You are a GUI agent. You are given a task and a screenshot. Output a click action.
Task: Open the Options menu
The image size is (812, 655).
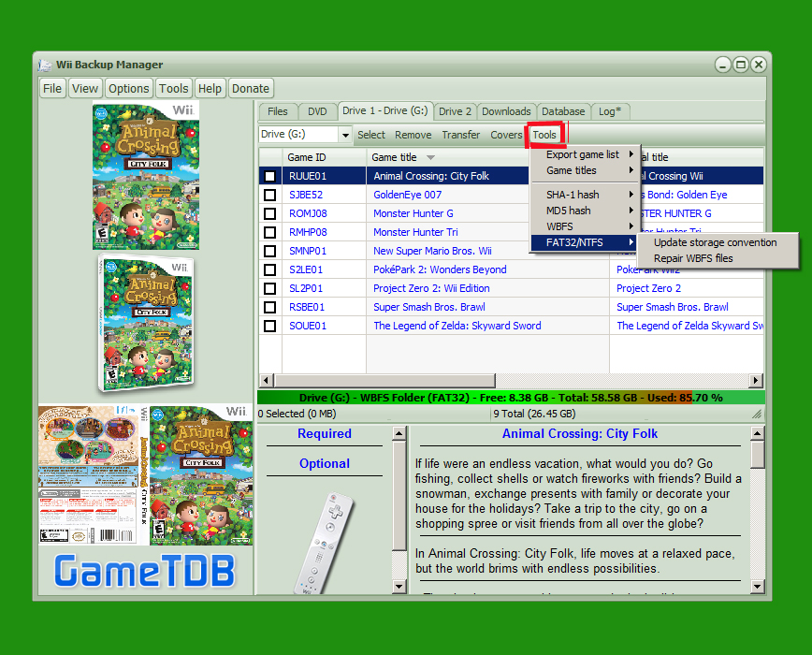(129, 89)
